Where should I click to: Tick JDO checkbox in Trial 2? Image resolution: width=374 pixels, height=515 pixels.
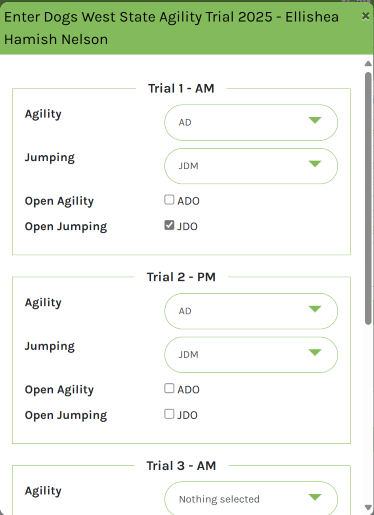click(x=169, y=414)
